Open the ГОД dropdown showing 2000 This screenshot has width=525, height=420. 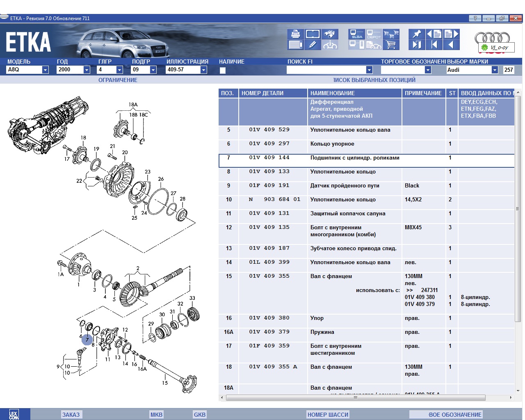click(x=87, y=70)
